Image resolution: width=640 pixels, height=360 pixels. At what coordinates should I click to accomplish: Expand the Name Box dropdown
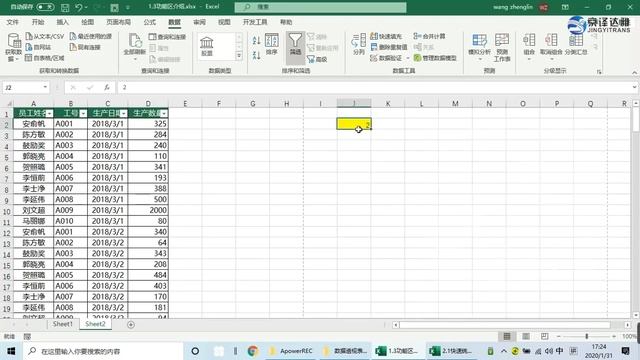coord(45,87)
